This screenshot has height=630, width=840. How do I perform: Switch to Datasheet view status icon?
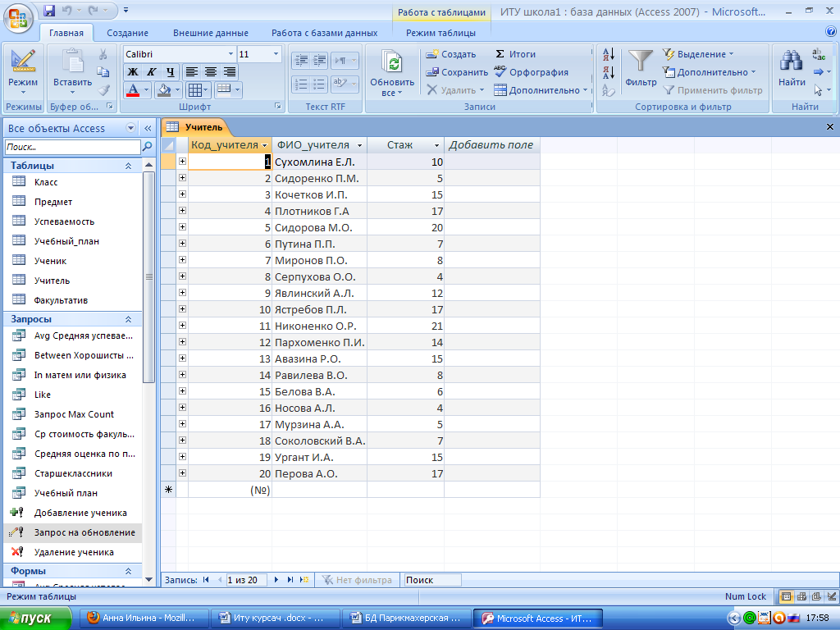(786, 596)
